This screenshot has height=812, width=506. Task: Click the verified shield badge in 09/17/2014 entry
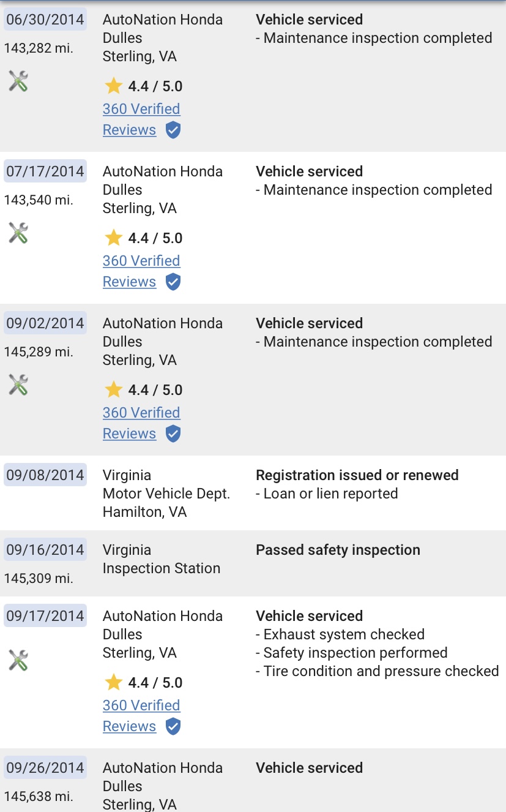(x=173, y=727)
